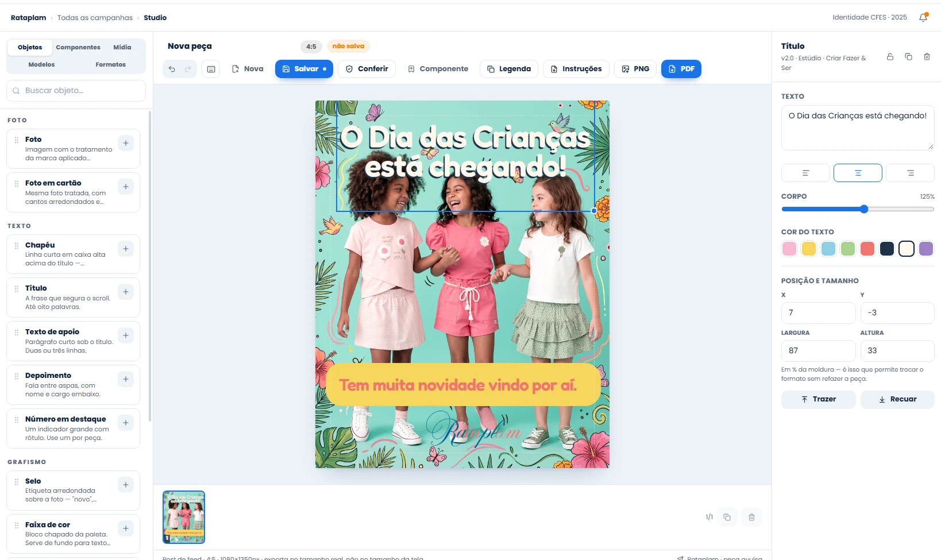
Task: Select right text alignment
Action: 910,173
